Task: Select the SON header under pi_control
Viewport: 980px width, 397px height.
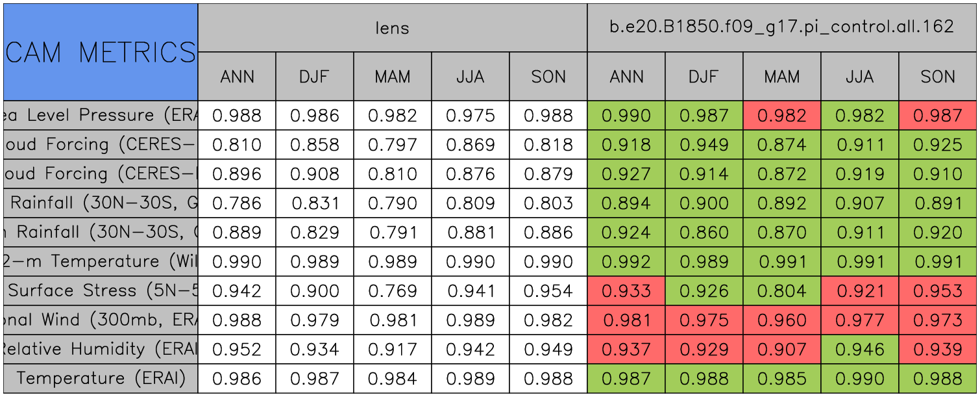Action: click(x=937, y=77)
